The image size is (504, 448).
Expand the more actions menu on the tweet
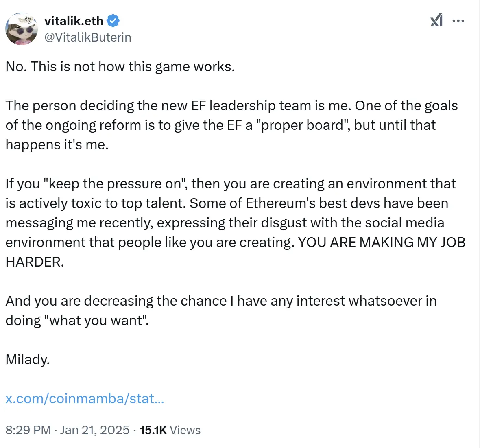[x=458, y=20]
